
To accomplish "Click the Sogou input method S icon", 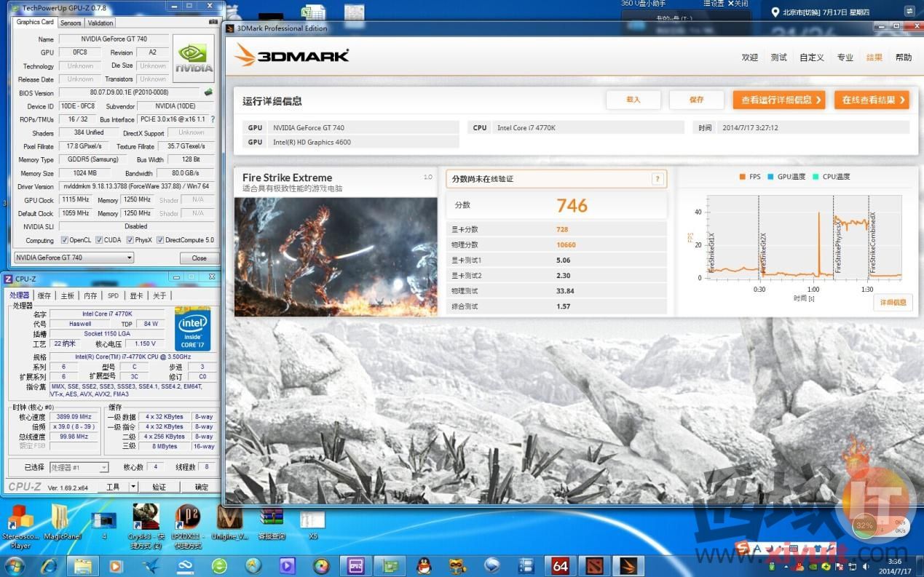I will point(741,547).
